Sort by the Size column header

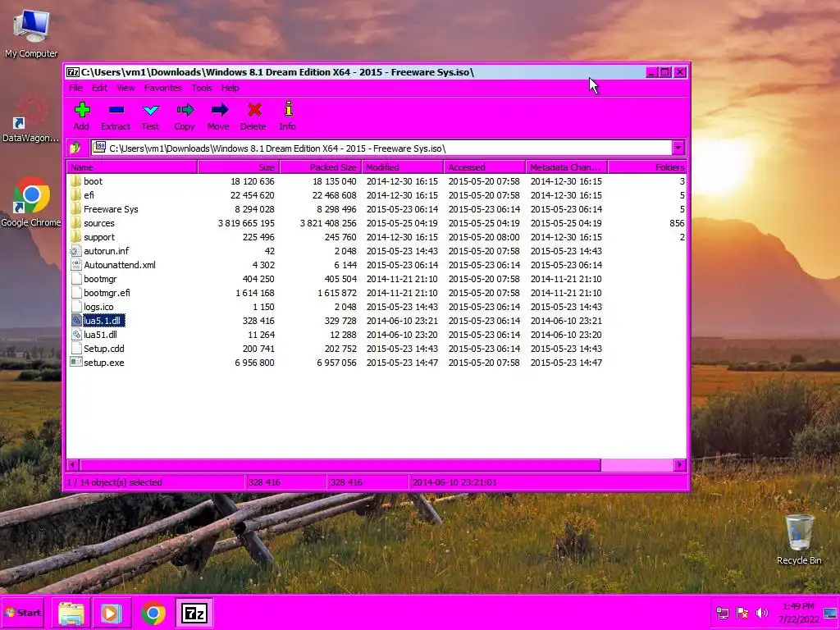[239, 167]
